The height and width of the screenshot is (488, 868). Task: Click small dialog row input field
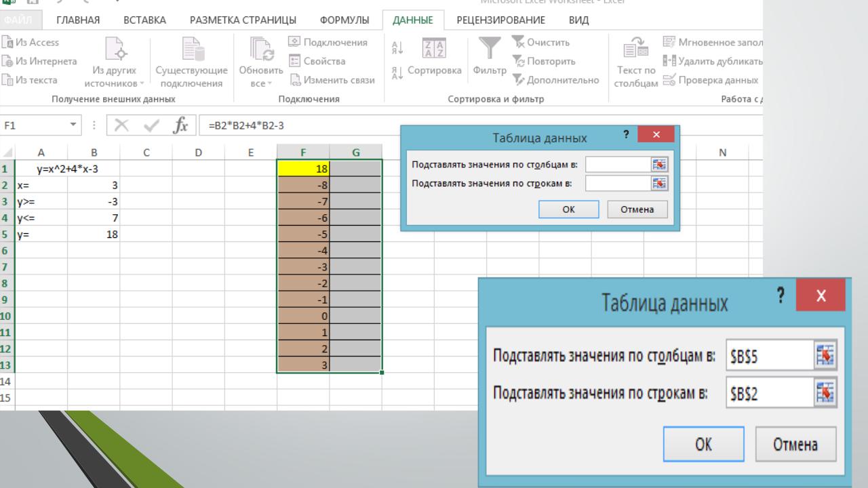point(618,183)
